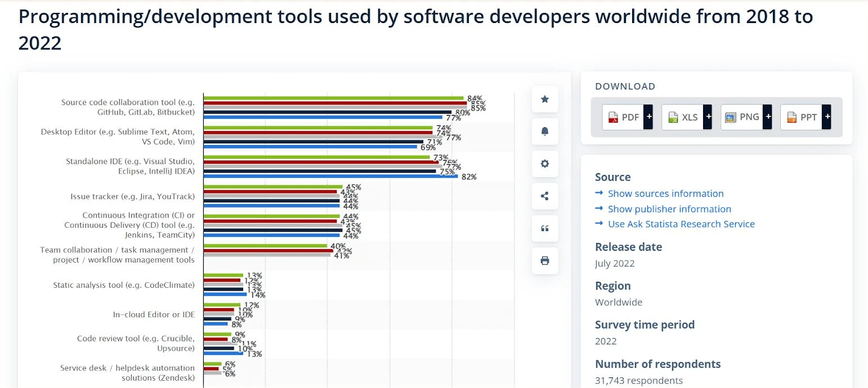Open the Show sources information link
The width and height of the screenshot is (868, 388).
click(x=665, y=193)
